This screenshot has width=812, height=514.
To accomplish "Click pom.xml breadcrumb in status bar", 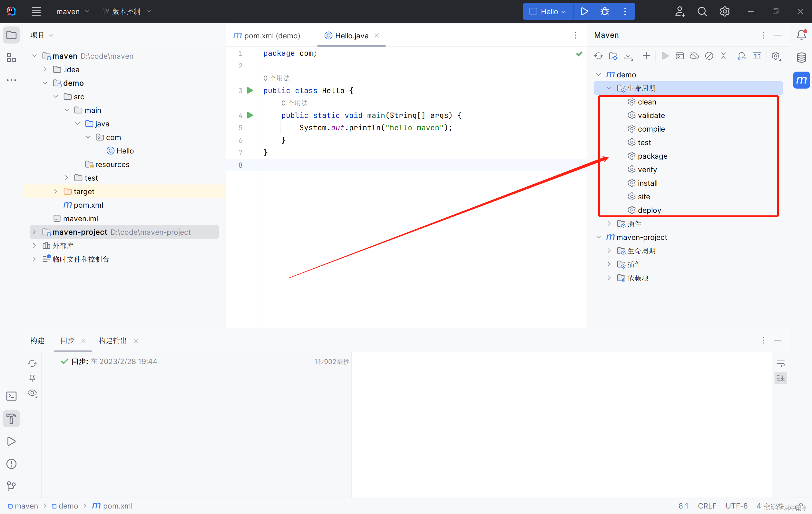I will coord(112,506).
